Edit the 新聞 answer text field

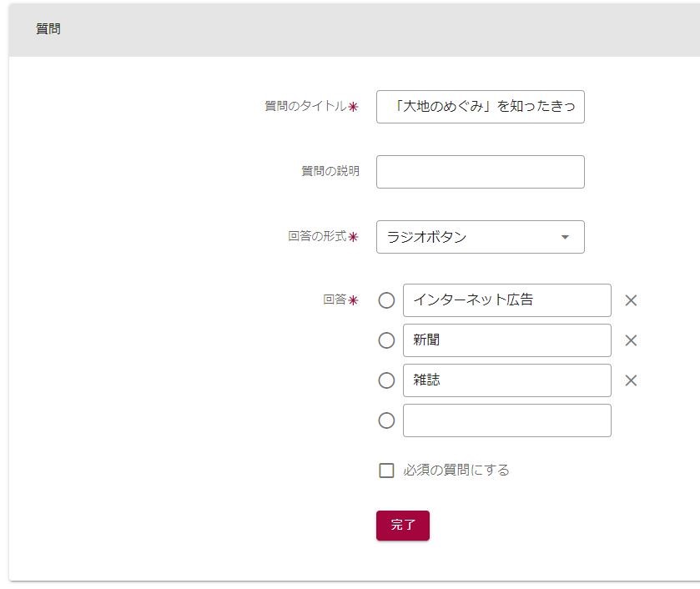tap(506, 340)
